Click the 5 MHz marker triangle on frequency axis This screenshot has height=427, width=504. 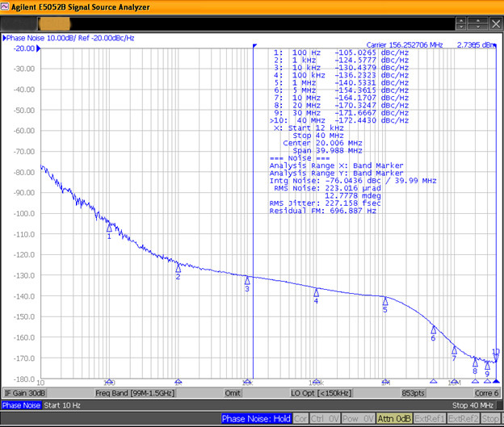point(433,381)
